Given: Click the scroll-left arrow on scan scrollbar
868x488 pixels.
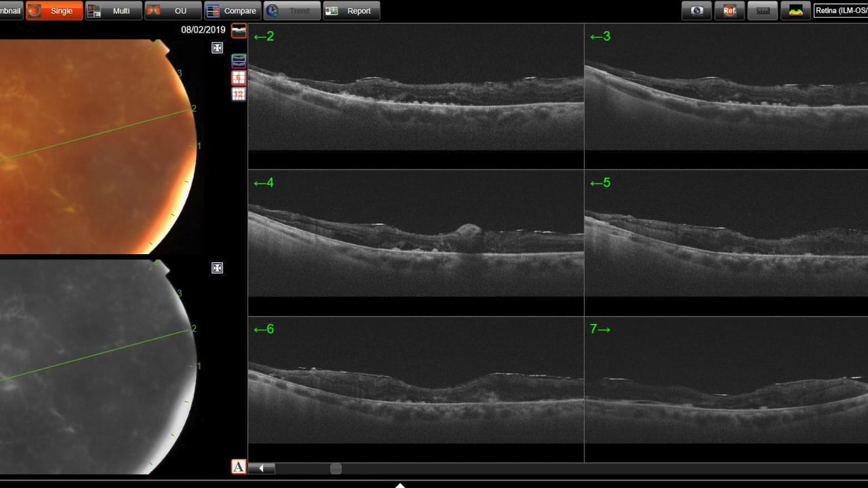Looking at the screenshot, I should coord(261,468).
